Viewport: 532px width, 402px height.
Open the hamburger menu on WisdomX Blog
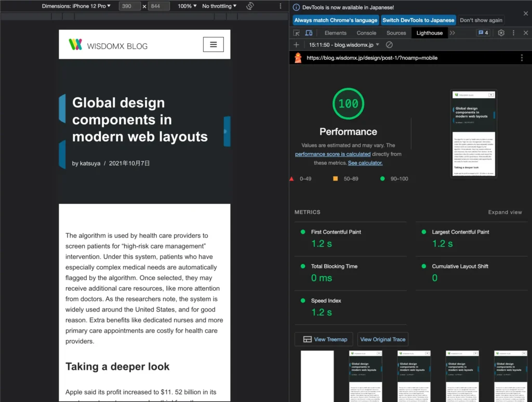[x=213, y=45]
